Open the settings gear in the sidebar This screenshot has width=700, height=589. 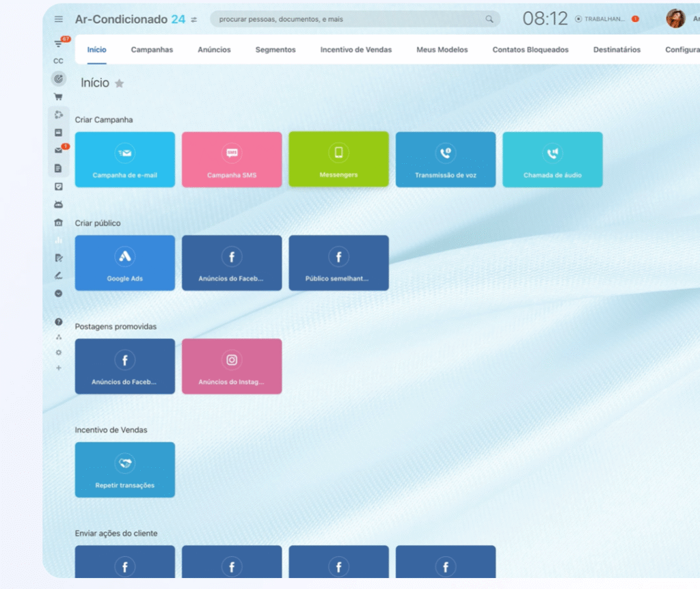(x=58, y=353)
